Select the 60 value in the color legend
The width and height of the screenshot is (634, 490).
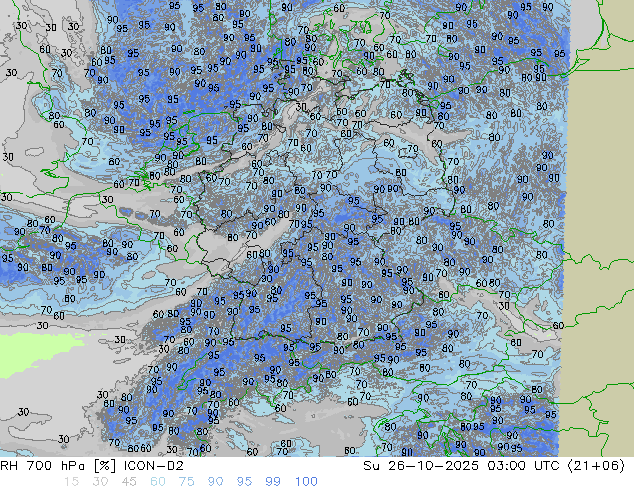pyautogui.click(x=158, y=482)
